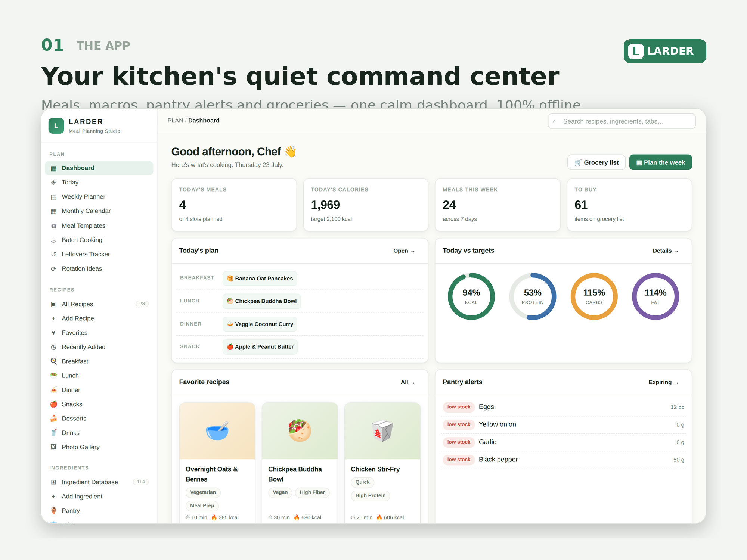Click the Breakfast frying pan icon
Image resolution: width=747 pixels, height=560 pixels.
(53, 361)
